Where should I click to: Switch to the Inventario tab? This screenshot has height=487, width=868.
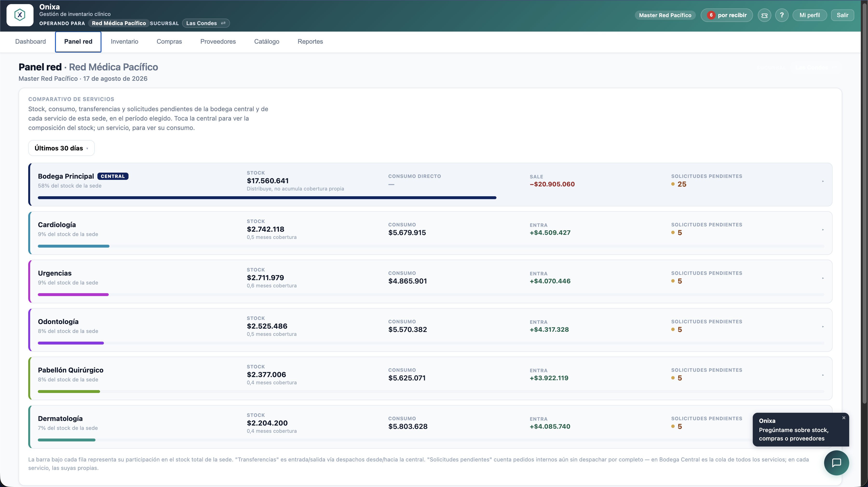pyautogui.click(x=124, y=41)
